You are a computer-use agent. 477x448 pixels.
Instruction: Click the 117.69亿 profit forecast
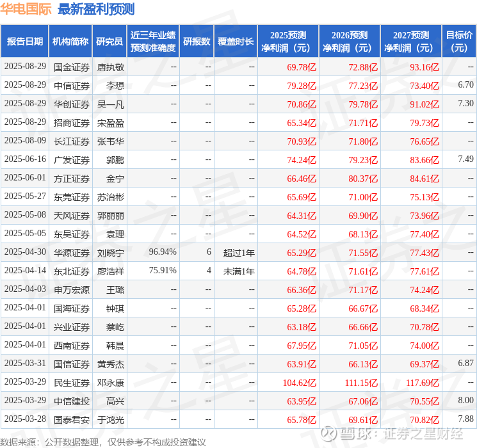(x=423, y=383)
